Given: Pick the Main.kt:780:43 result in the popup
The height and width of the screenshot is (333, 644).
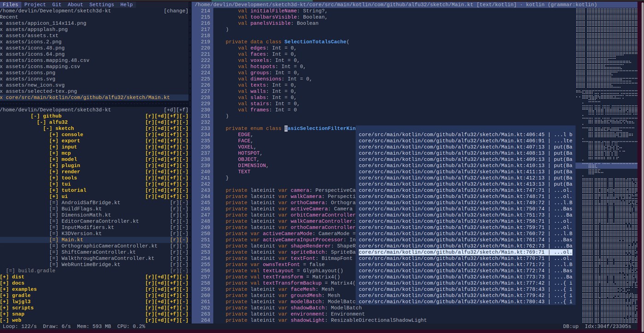Looking at the screenshot, I should point(466,302).
